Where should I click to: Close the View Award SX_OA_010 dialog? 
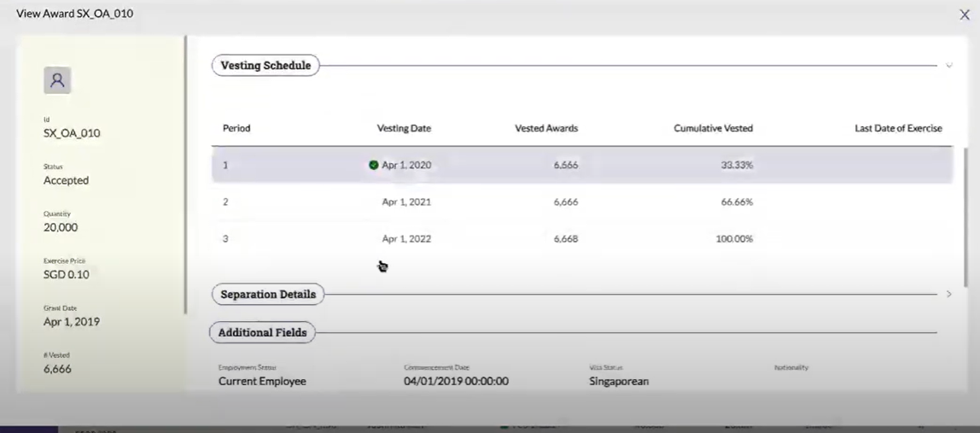(x=965, y=15)
